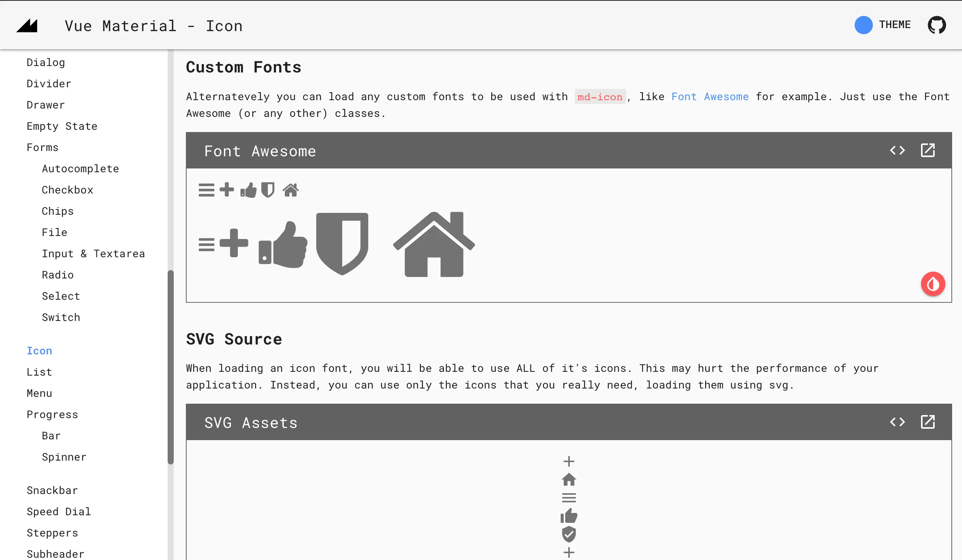Navigate to the Radio docs page

[x=58, y=275]
